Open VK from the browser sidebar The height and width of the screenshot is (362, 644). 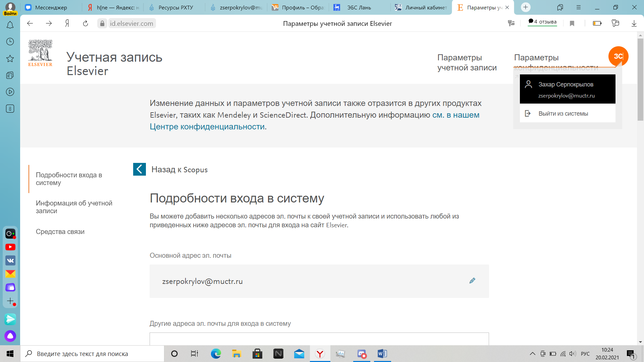(x=10, y=260)
